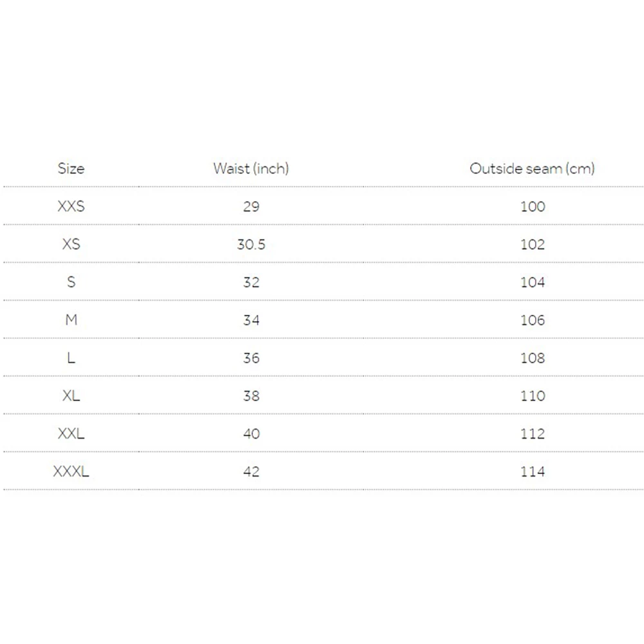
Task: Select the XXS size row label
Action: (71, 207)
